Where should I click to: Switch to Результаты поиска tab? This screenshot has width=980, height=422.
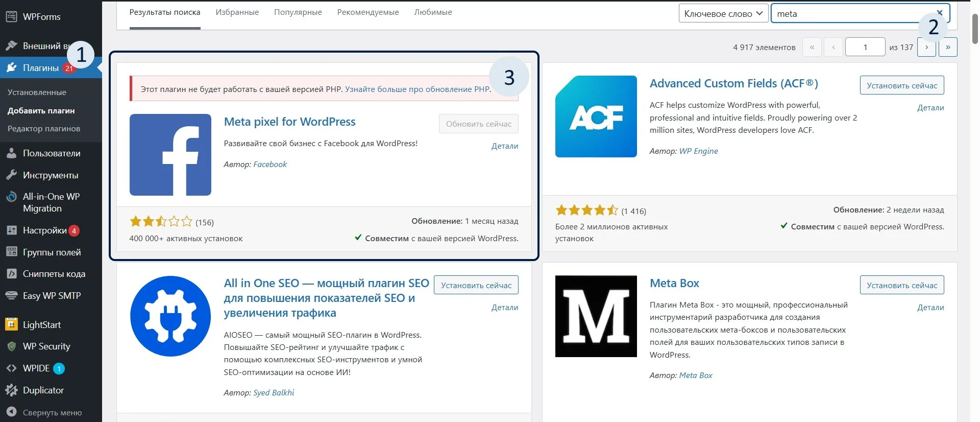point(165,12)
